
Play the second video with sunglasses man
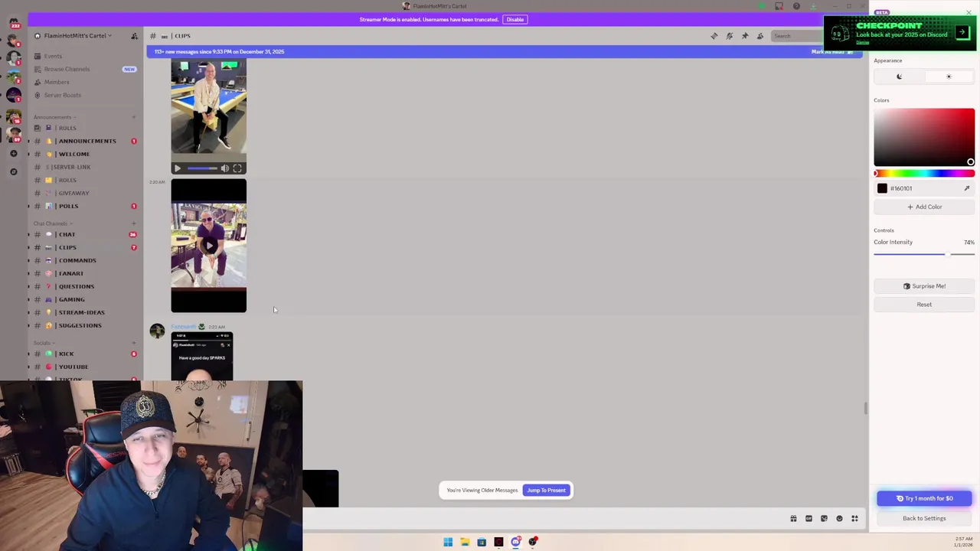(x=208, y=246)
